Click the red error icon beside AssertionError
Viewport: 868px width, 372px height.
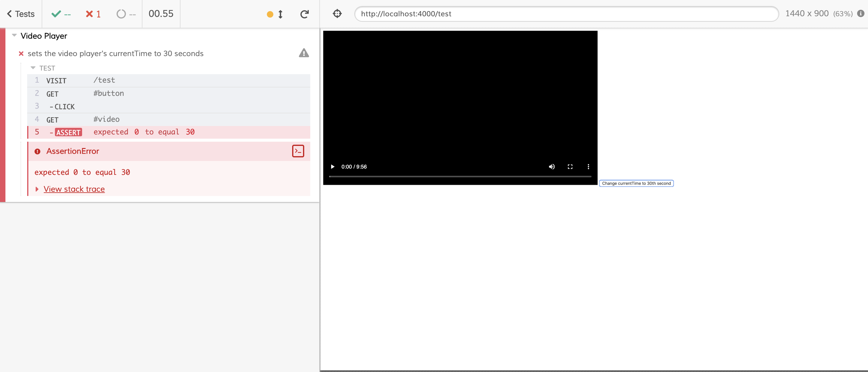point(37,151)
